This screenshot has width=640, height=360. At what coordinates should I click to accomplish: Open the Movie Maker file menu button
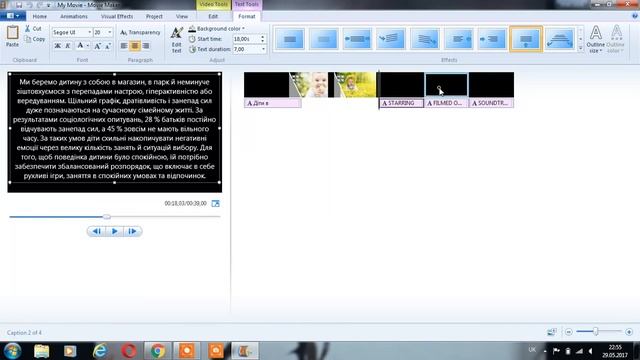[13, 16]
